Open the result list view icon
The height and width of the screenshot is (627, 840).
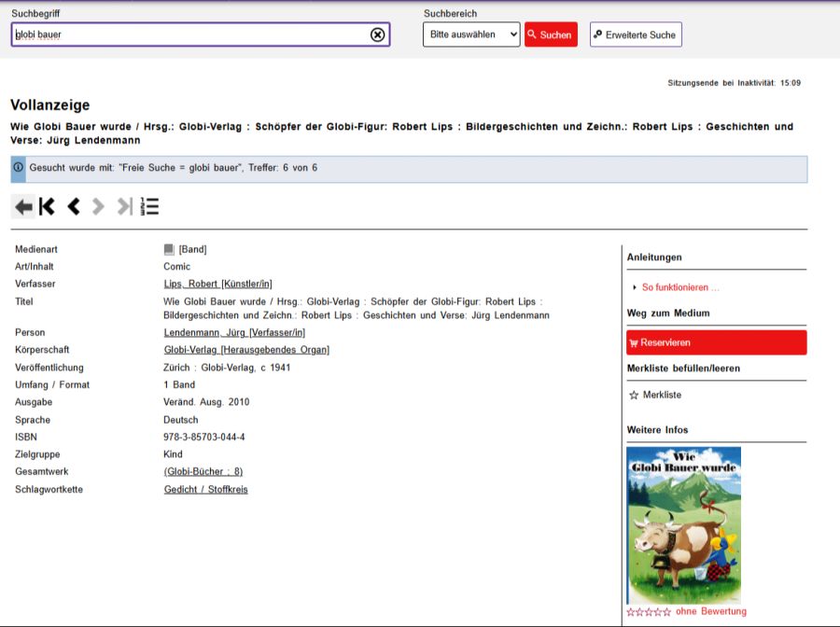pos(148,206)
